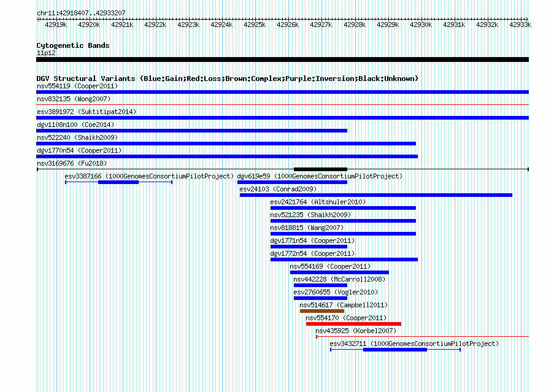Click the nsv554170 (Cooper2011) label

coord(346,318)
